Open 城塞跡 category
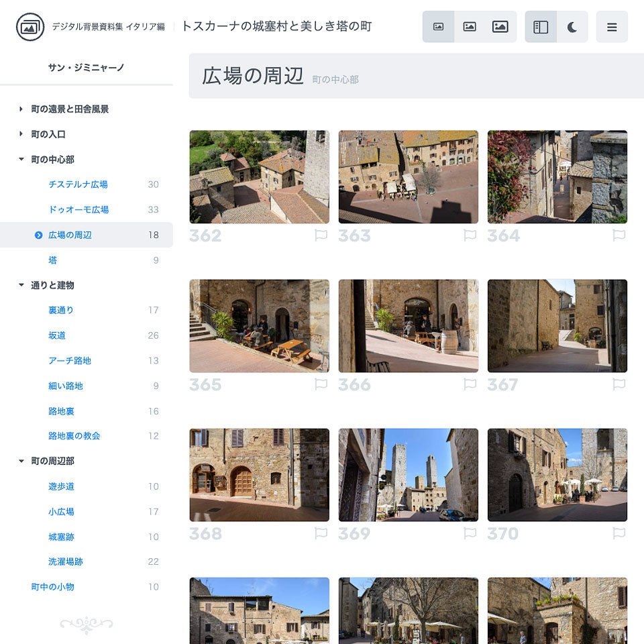 click(61, 537)
